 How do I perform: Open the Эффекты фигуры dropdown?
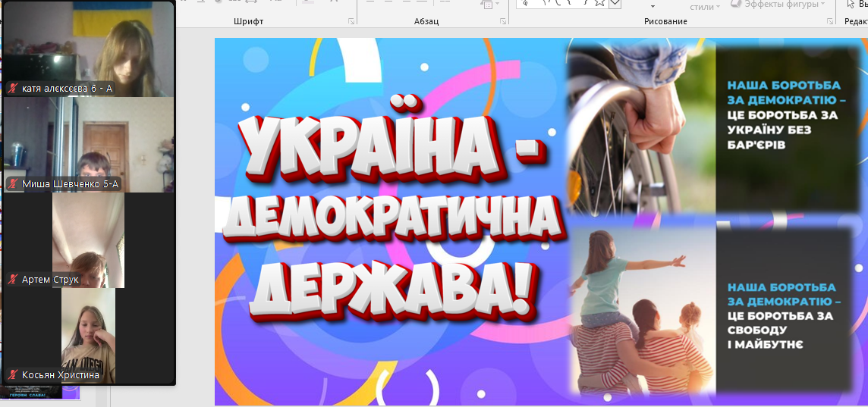coord(778,5)
